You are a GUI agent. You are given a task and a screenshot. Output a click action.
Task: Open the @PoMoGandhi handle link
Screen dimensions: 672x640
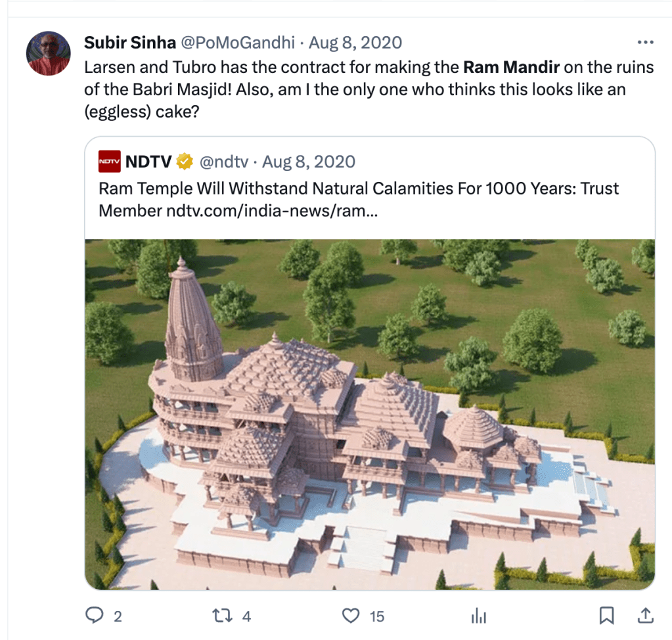[237, 43]
